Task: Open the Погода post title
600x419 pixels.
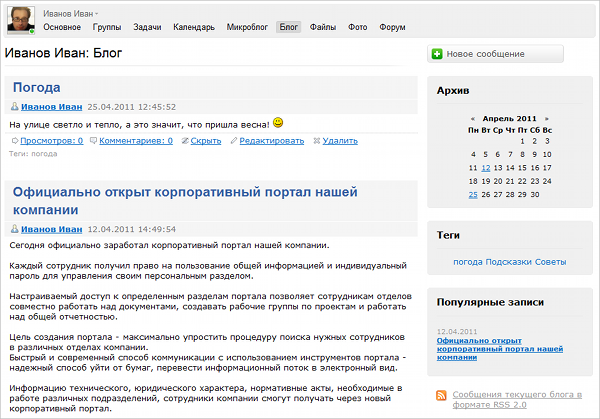Action: click(37, 88)
